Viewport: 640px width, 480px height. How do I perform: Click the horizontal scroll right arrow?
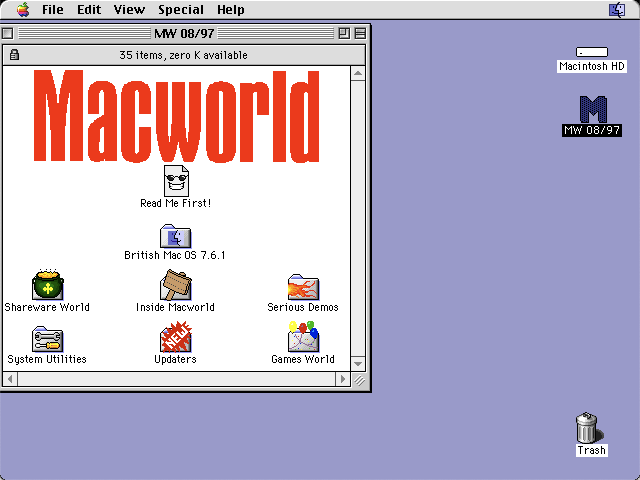[x=343, y=379]
